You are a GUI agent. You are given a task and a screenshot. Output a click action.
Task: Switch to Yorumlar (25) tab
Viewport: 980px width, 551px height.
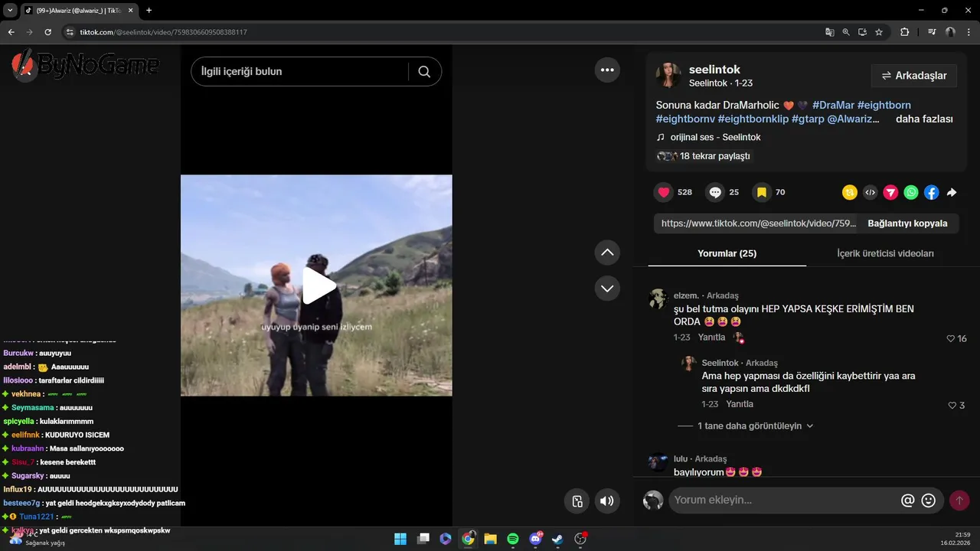pyautogui.click(x=727, y=253)
